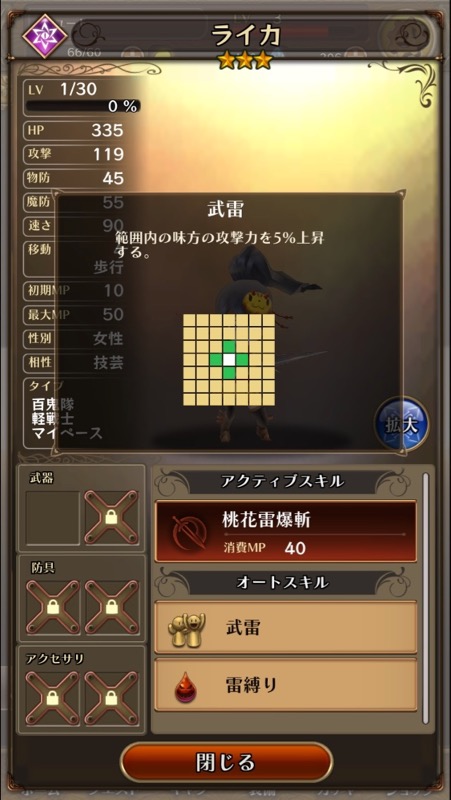Select the empty 武器 weapon slot
Screen dimensions: 451x800
(x=53, y=518)
